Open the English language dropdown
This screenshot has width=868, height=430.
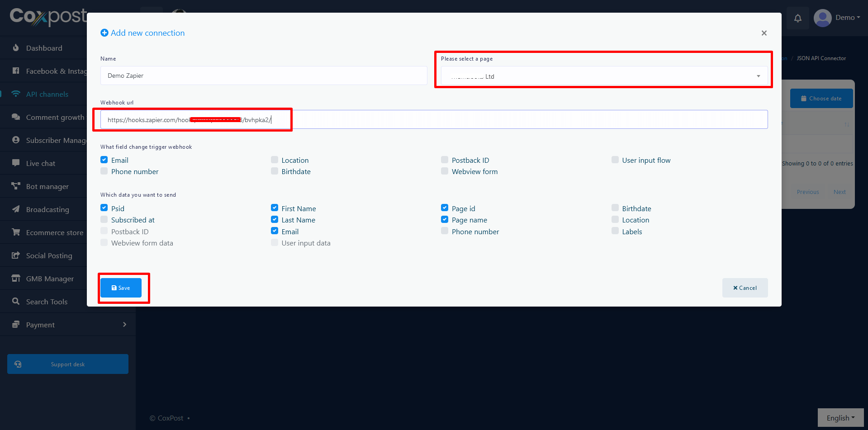click(840, 418)
